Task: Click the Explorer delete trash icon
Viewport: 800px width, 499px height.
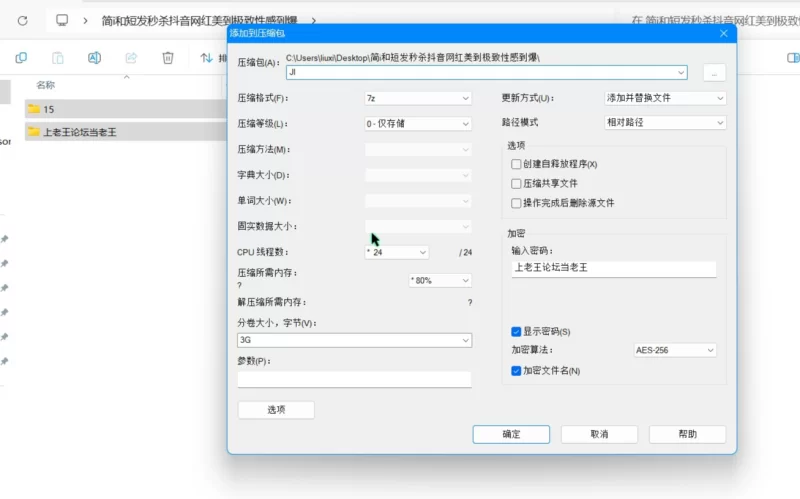Action: (168, 58)
